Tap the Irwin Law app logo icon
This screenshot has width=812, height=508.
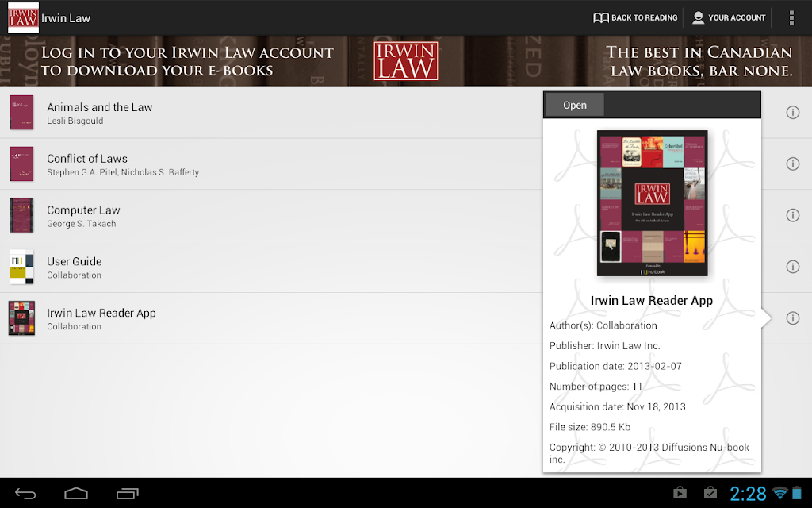tap(23, 18)
